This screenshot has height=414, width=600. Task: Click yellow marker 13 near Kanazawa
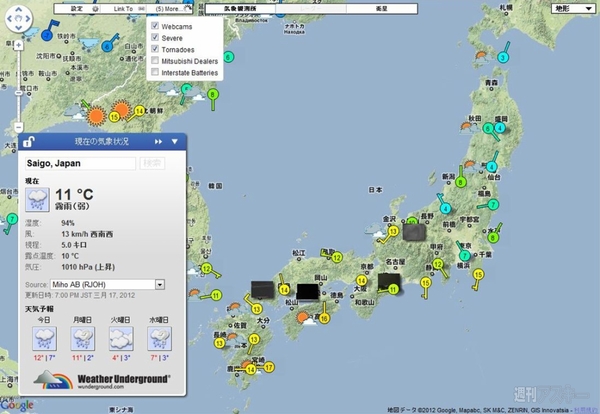point(393,231)
